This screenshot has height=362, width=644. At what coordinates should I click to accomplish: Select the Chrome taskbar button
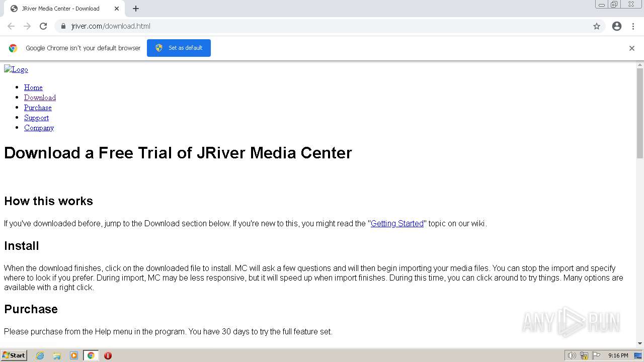click(x=91, y=355)
